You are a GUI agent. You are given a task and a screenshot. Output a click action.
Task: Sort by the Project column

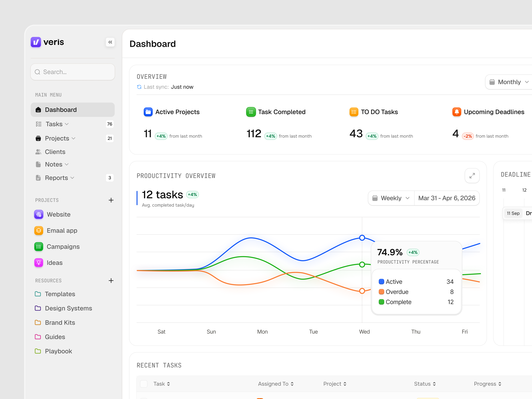(335, 384)
